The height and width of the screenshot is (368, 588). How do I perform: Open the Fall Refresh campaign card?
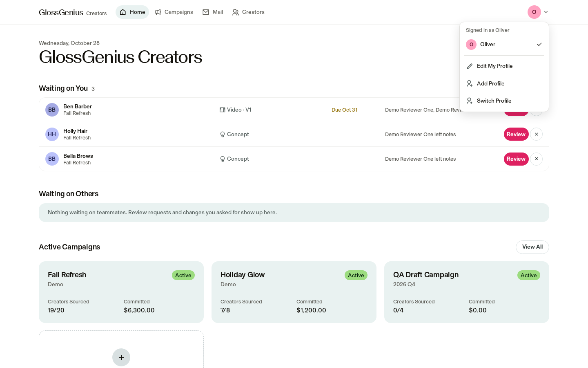(x=121, y=292)
